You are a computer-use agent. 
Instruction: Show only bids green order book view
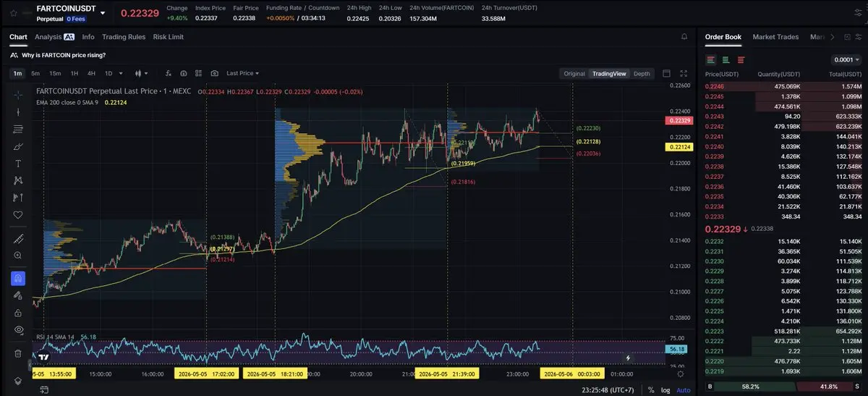tap(726, 59)
